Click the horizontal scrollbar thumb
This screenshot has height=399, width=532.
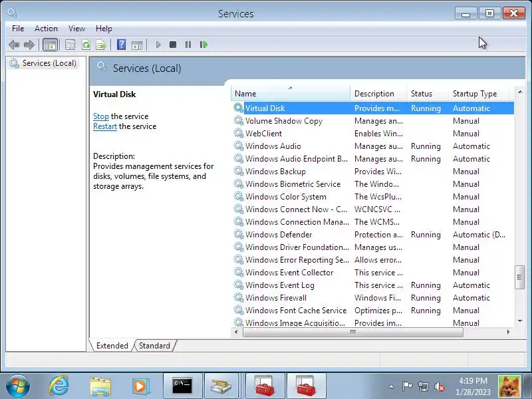click(353, 332)
